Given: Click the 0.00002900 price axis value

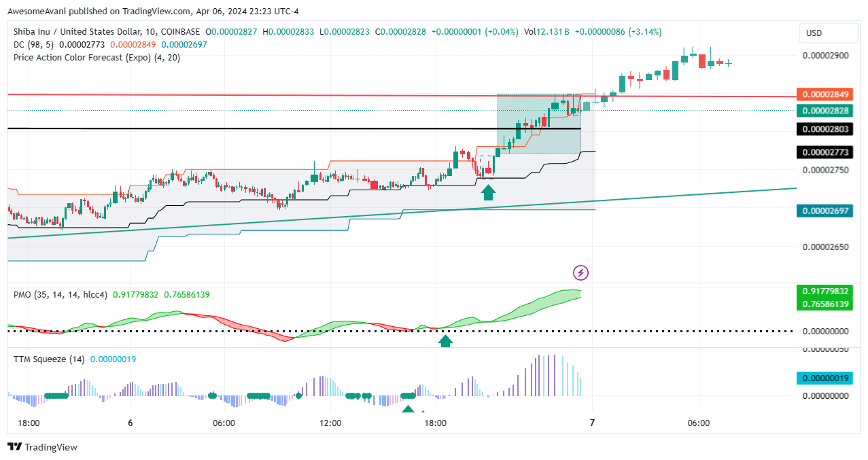Looking at the screenshot, I should pos(826,55).
